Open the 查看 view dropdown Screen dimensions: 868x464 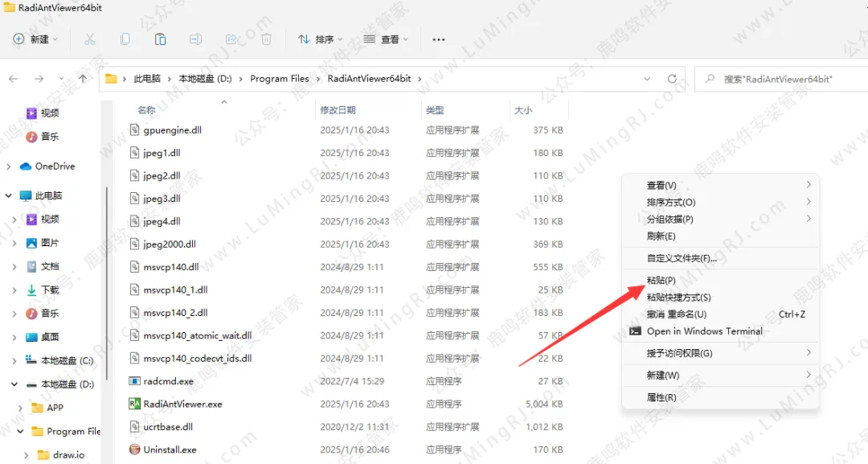[x=386, y=39]
